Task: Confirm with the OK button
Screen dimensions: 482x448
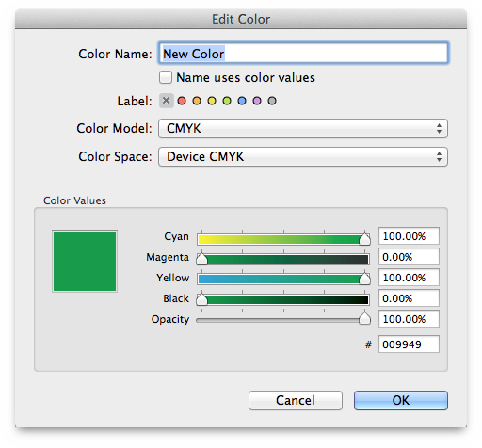Action: coord(401,400)
